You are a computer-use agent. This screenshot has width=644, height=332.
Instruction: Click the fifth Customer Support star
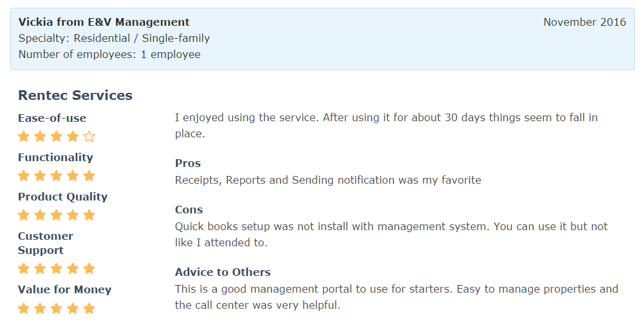(x=90, y=269)
